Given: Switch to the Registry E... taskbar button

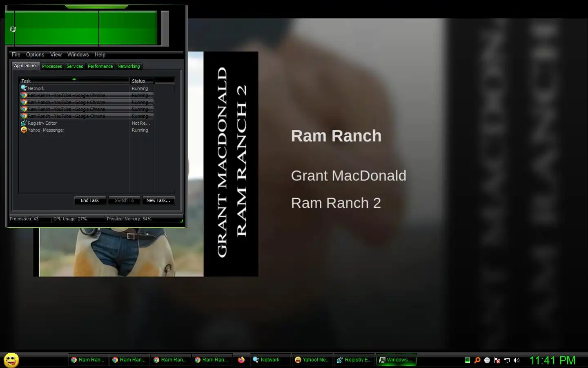Looking at the screenshot, I should tap(354, 360).
